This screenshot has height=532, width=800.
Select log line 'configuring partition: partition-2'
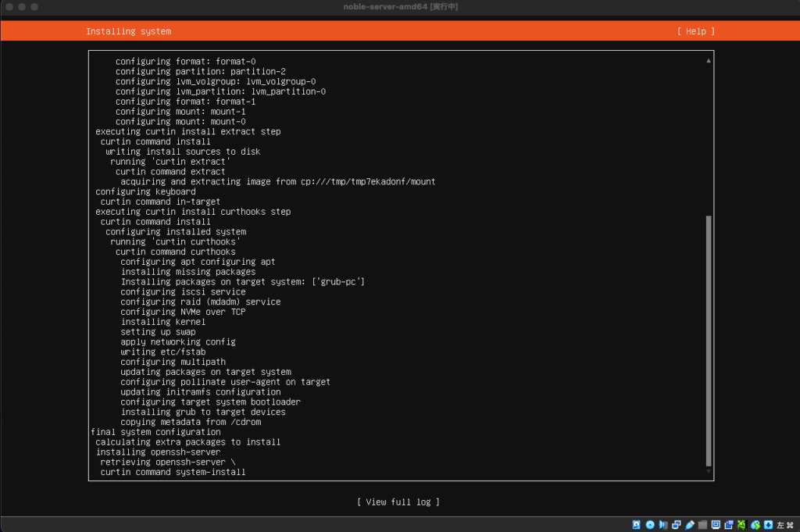[x=201, y=71]
